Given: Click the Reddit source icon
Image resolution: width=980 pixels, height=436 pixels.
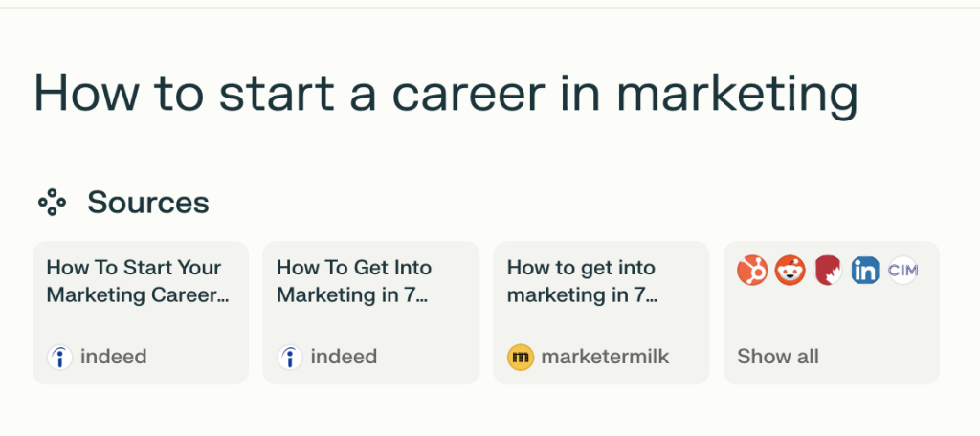Looking at the screenshot, I should click(791, 271).
